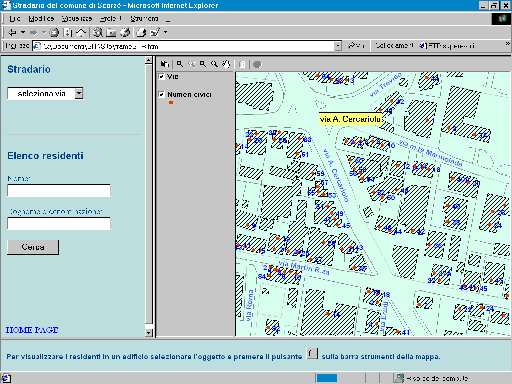Toggle the Numeri civici layer checkbox
Image resolution: width=512 pixels, height=384 pixels.
161,94
